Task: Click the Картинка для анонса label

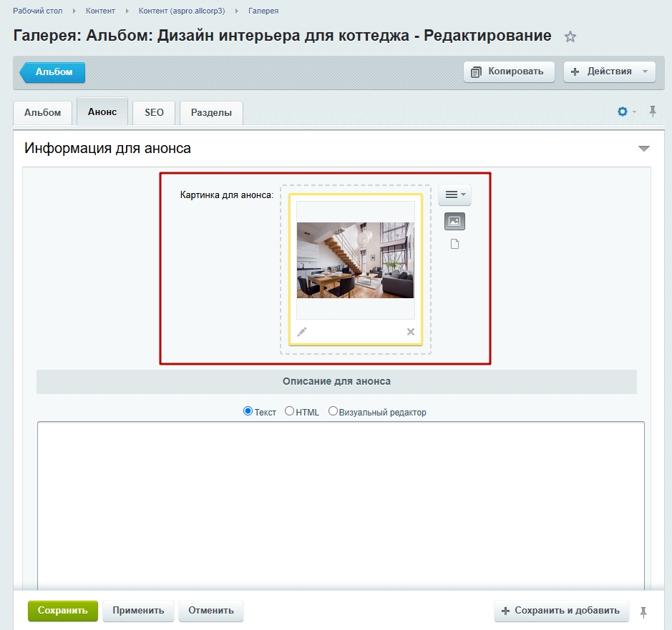Action: 227,195
